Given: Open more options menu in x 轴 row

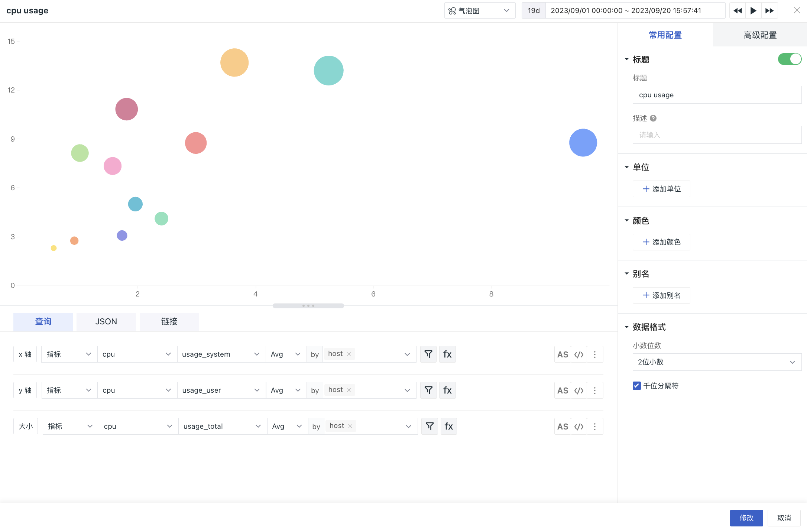Looking at the screenshot, I should [595, 354].
